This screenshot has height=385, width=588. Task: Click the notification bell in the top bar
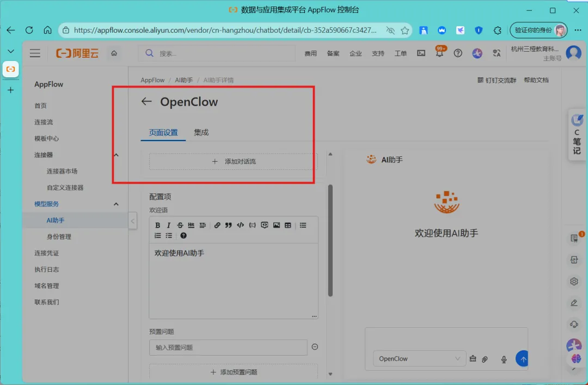(439, 53)
